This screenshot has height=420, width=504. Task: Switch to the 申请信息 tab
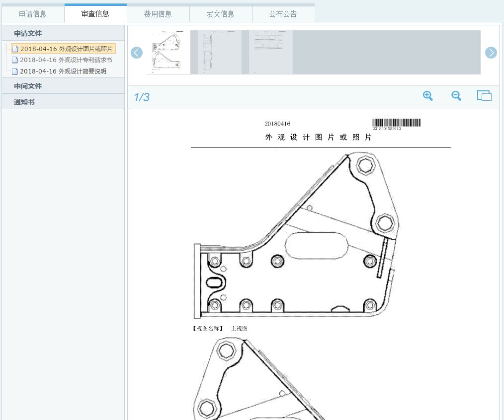(33, 14)
